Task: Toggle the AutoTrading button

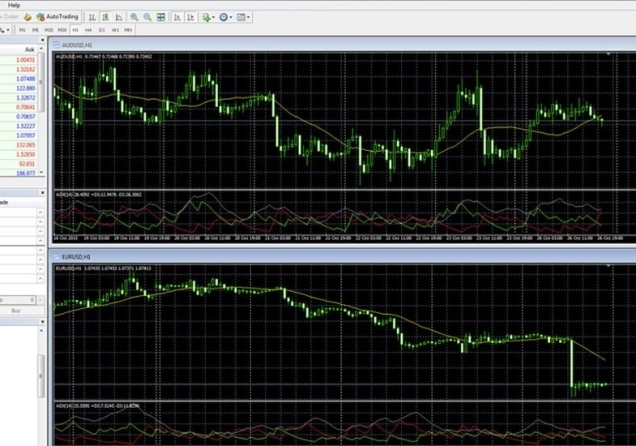Action: tap(57, 17)
